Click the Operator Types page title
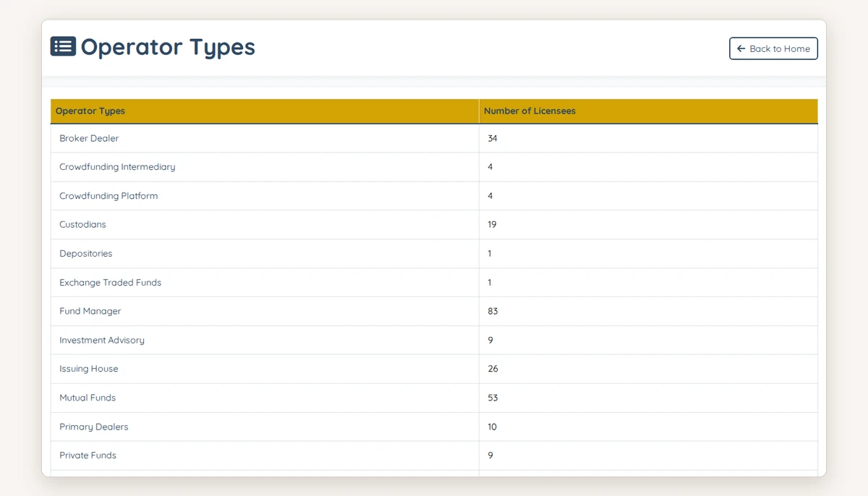868x496 pixels. 168,47
